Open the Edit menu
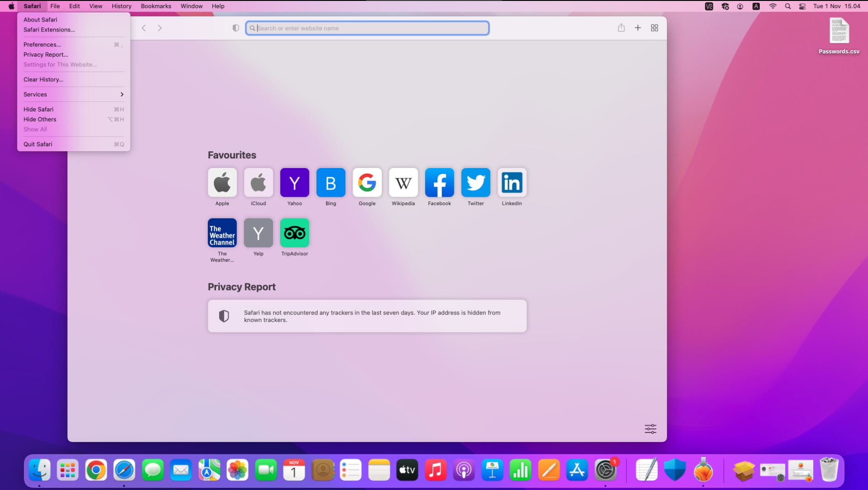This screenshot has height=490, width=868. pos(74,6)
